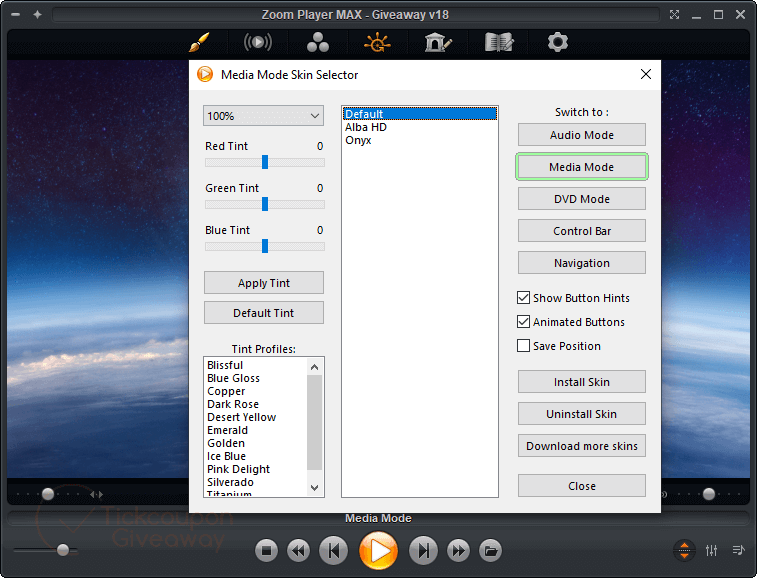Select Pink Delight tint profile

click(x=256, y=469)
